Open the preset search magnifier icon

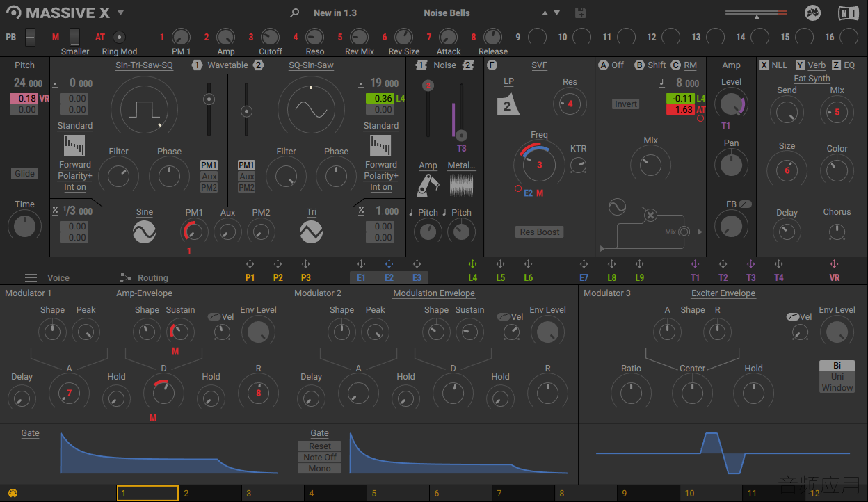295,13
